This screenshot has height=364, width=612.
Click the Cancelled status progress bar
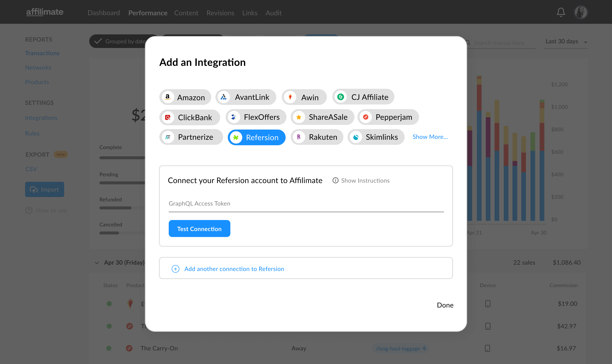click(122, 233)
